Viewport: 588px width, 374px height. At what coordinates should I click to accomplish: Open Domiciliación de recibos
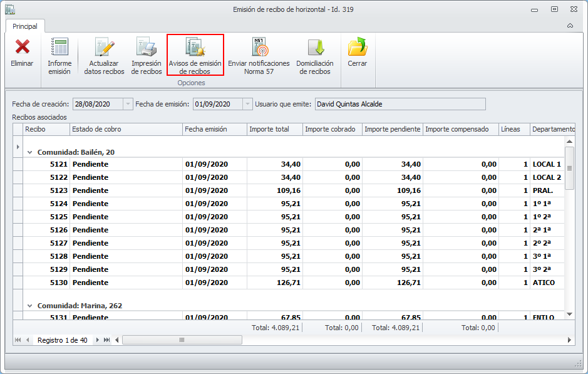(314, 48)
